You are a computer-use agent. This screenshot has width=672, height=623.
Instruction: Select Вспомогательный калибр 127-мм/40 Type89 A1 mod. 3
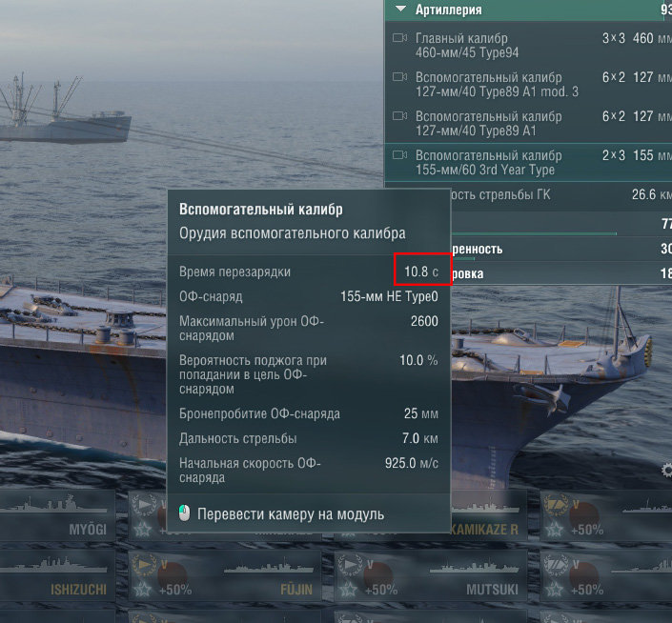coord(528,84)
